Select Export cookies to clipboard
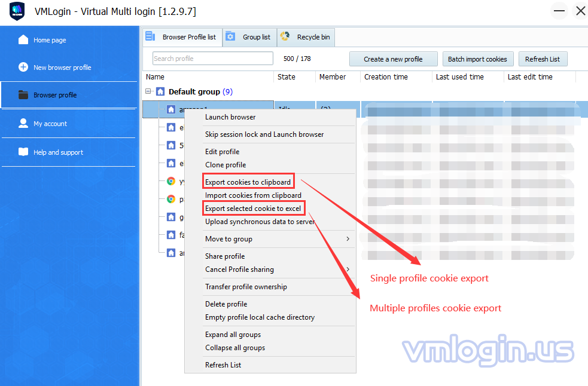 (x=248, y=182)
